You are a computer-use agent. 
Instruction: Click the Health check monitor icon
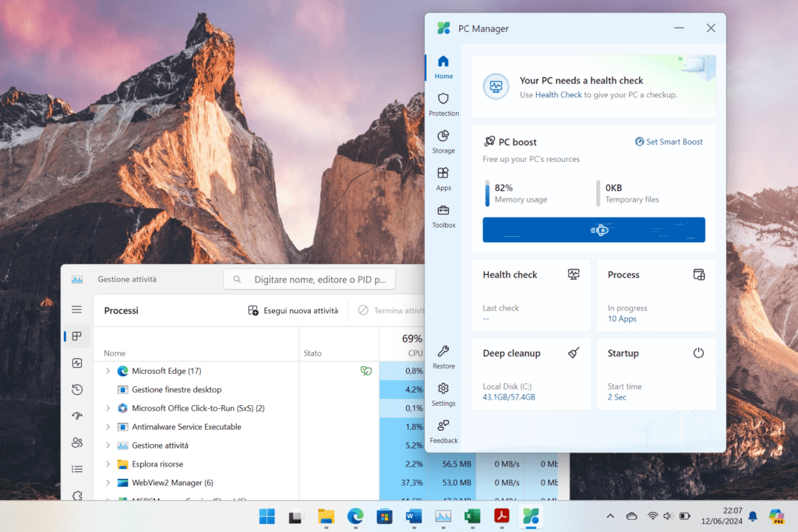574,275
